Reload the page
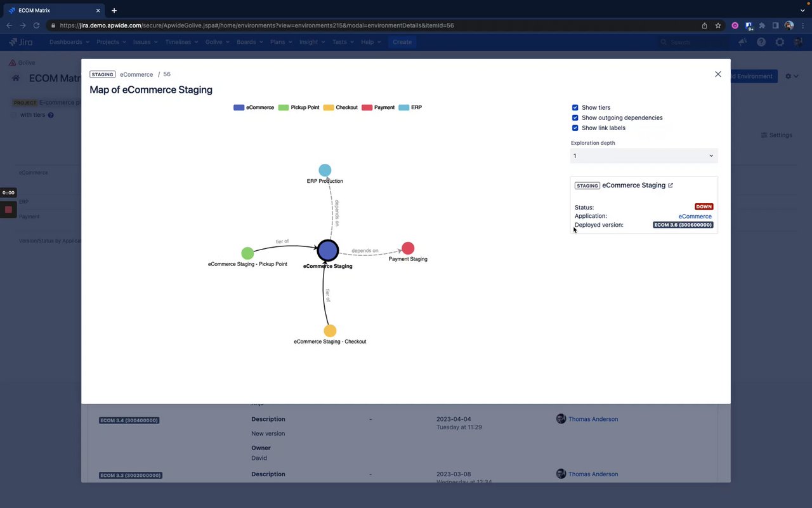Image resolution: width=812 pixels, height=508 pixels. [37, 25]
